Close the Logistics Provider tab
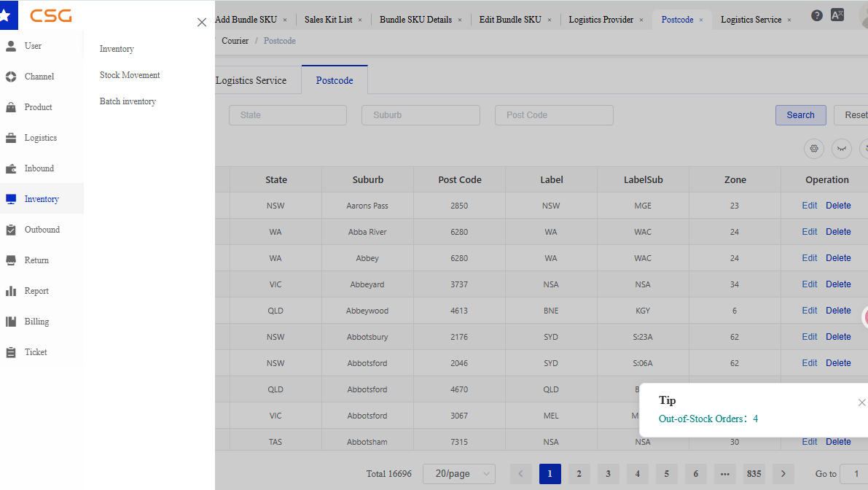This screenshot has width=868, height=490. click(641, 20)
